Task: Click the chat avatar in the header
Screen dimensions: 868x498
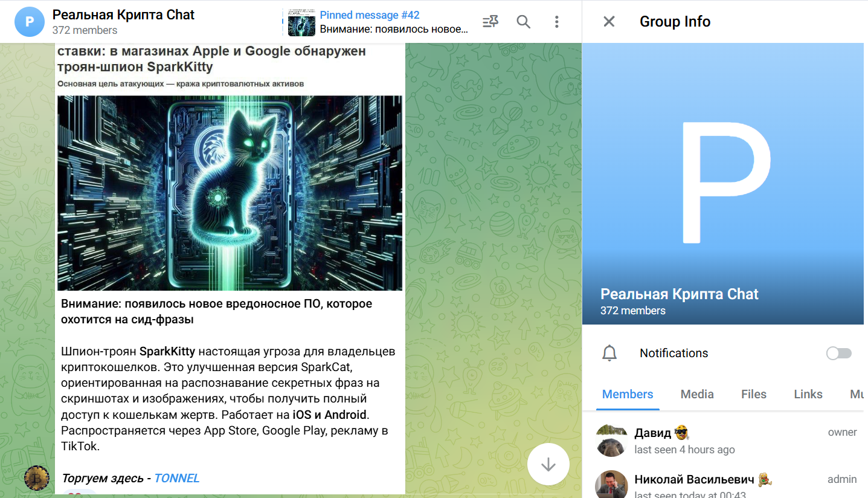Action: 30,22
